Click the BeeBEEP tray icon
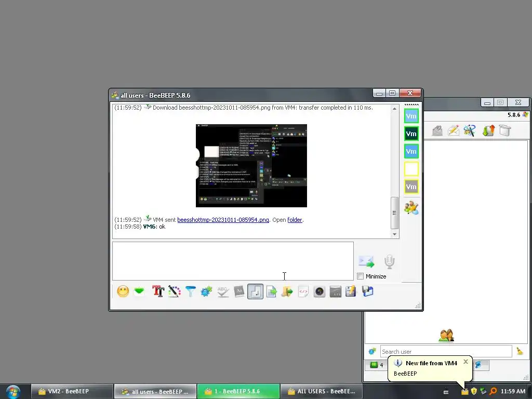532x399 pixels. click(x=464, y=392)
